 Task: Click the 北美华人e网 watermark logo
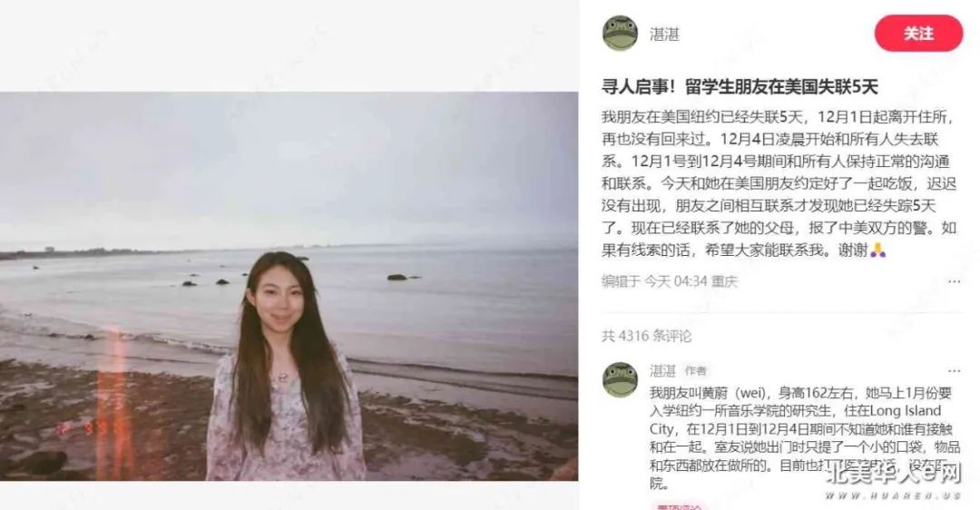[893, 475]
